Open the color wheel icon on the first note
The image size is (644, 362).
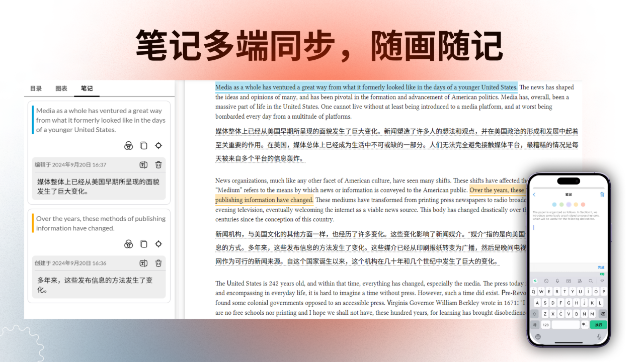(x=128, y=145)
